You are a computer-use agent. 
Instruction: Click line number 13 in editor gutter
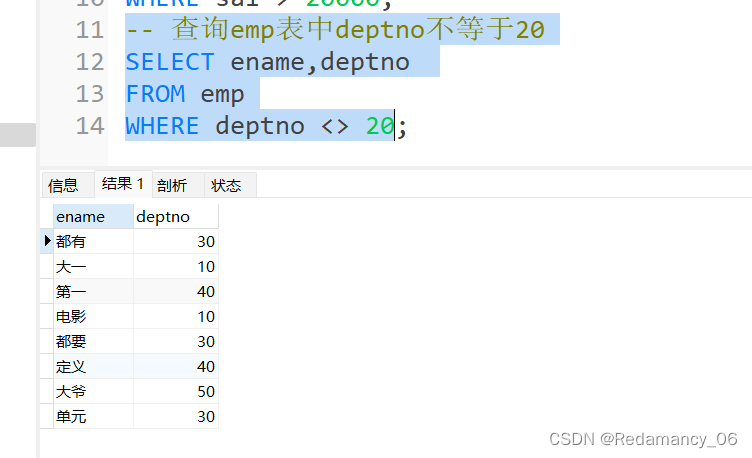click(x=90, y=94)
